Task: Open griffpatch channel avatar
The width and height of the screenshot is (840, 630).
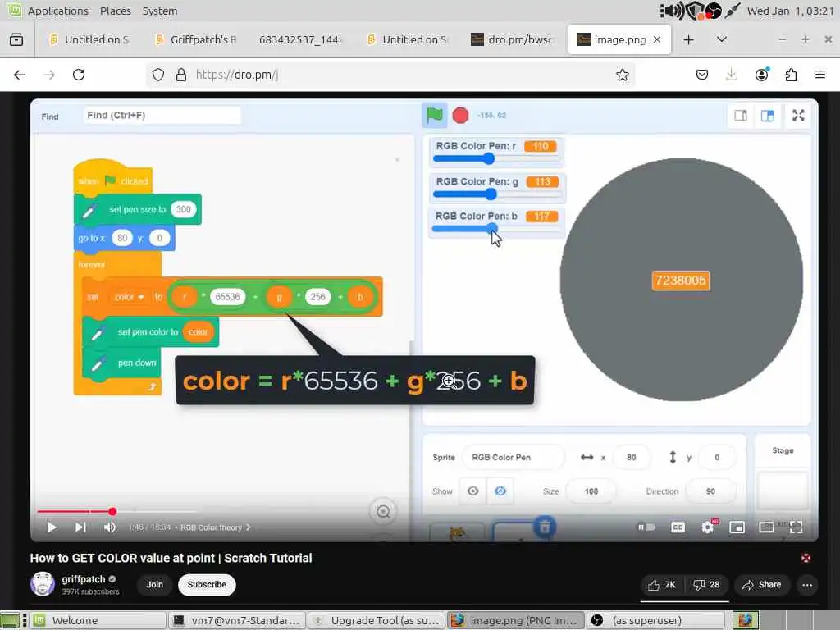Action: point(43,584)
